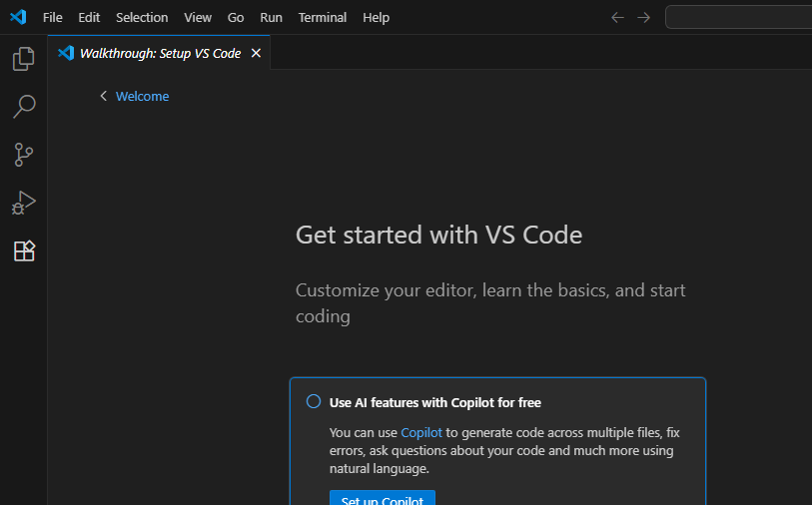Open the Search view icon
Viewport: 812px width, 505px height.
(23, 107)
